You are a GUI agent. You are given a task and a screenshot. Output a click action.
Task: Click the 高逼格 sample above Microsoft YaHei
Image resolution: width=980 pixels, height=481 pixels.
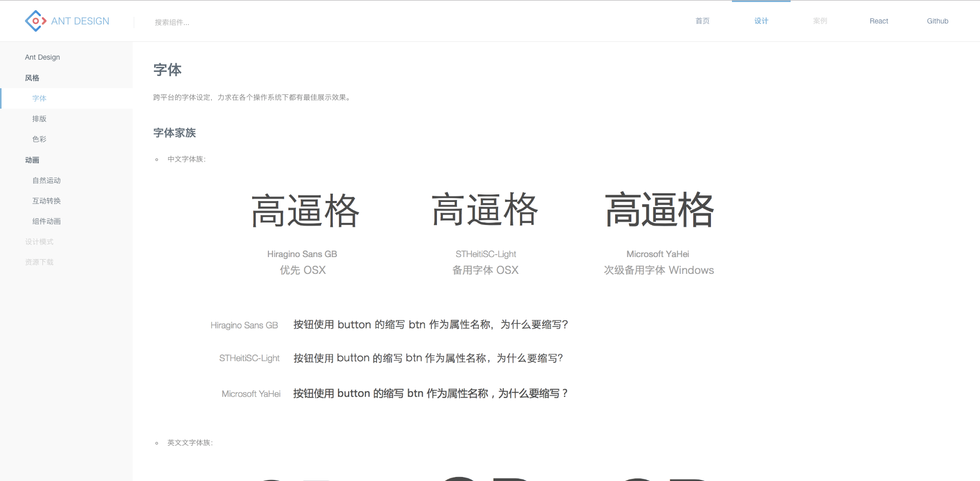tap(659, 209)
